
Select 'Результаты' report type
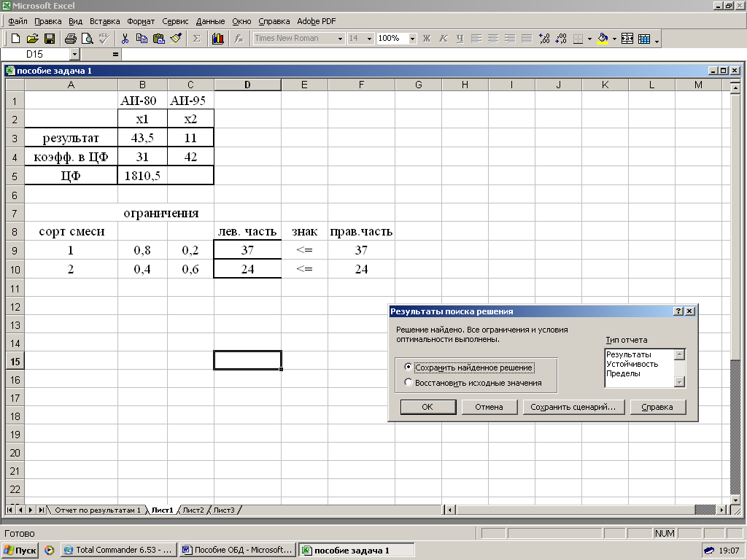[x=628, y=354]
